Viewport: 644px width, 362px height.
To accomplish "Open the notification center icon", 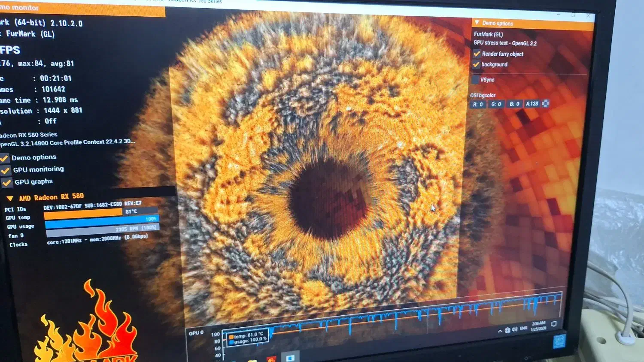I will pos(554,324).
